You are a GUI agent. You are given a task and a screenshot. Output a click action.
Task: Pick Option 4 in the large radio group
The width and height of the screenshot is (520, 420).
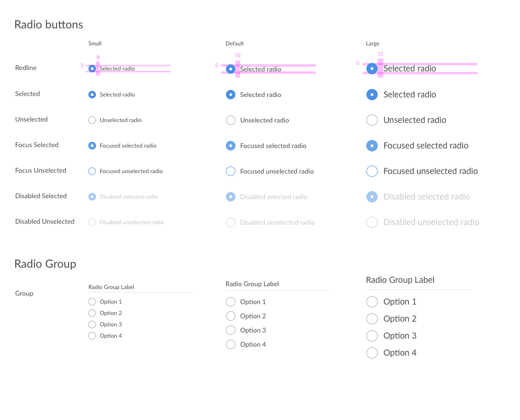click(x=372, y=353)
